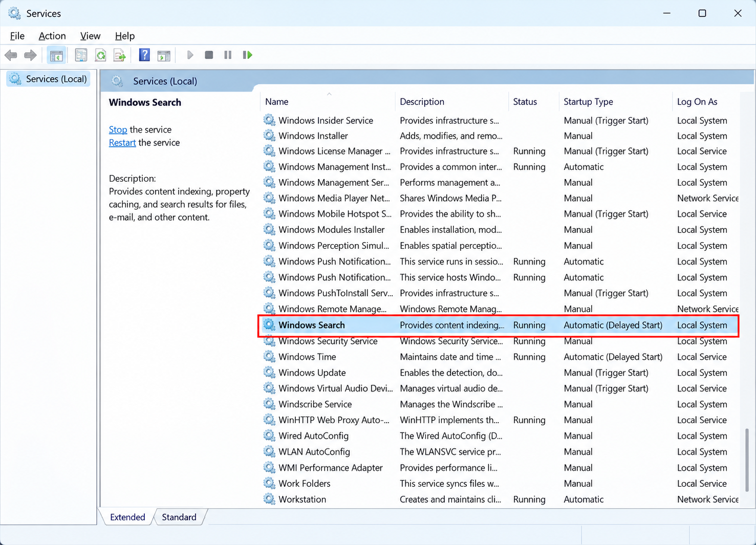Select the Windows Mobile Hotspot S... service name
The image size is (756, 545).
click(x=335, y=213)
